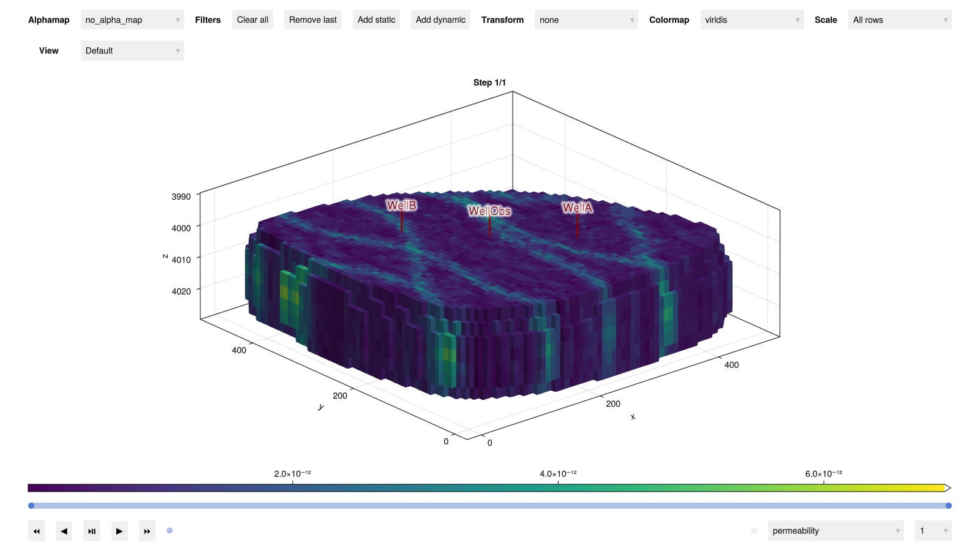Click the WellObs marker in the plot

click(489, 211)
